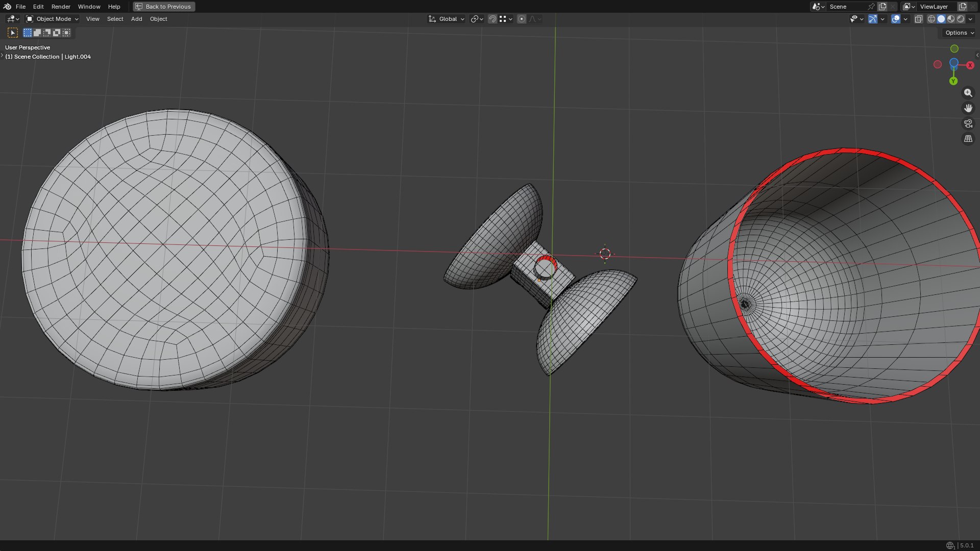Toggle viewport gizmos display
Viewport: 980px width, 551px height.
point(873,19)
